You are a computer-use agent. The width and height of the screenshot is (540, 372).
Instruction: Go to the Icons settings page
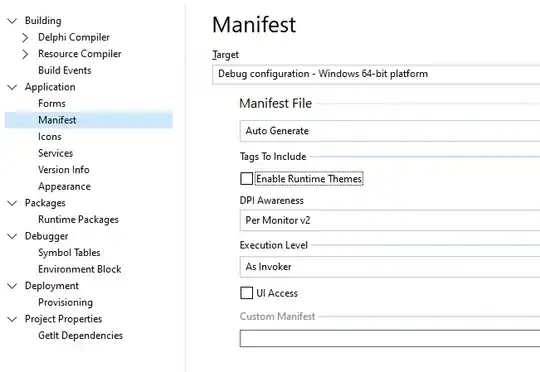[50, 137]
